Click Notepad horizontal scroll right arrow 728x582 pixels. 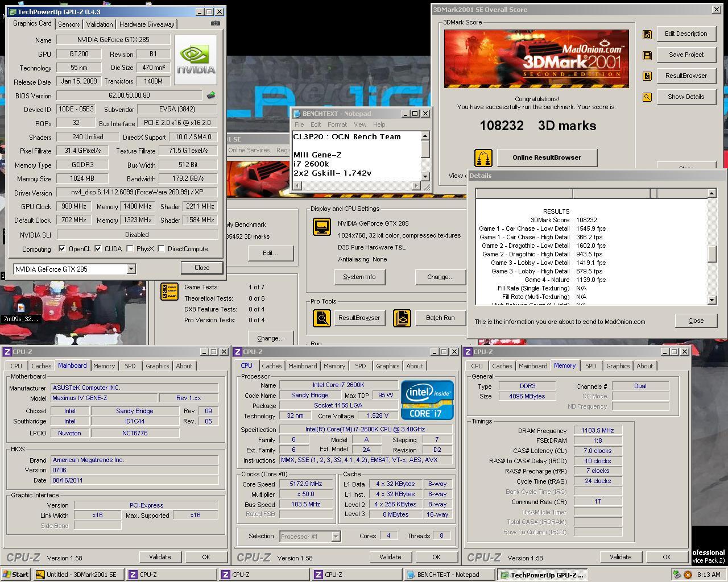point(416,186)
